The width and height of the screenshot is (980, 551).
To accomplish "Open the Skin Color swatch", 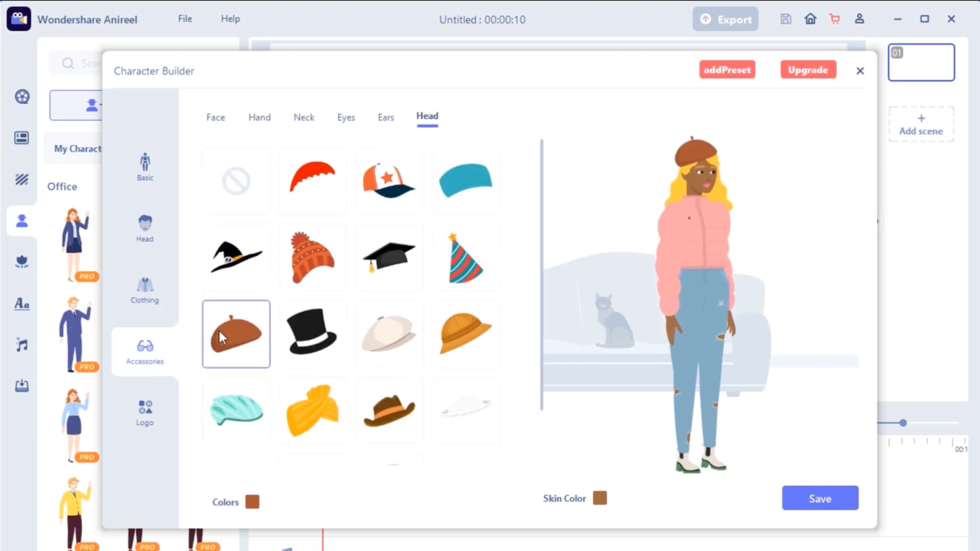I will (x=600, y=498).
